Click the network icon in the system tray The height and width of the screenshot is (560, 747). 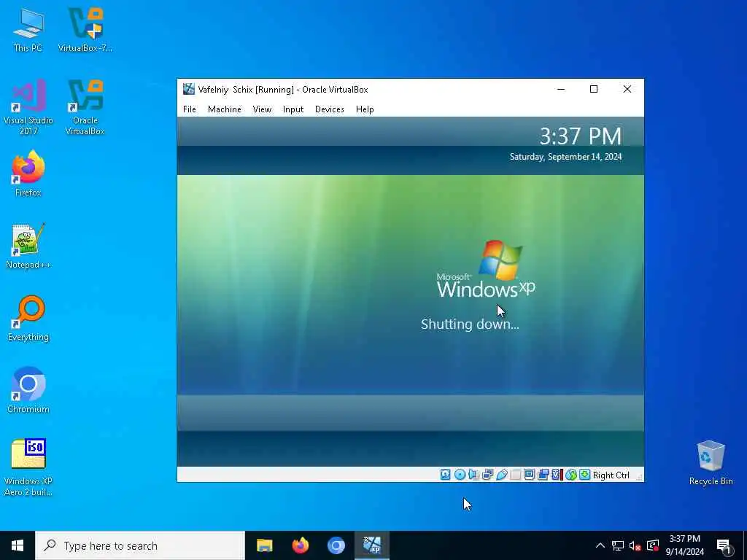tap(618, 545)
